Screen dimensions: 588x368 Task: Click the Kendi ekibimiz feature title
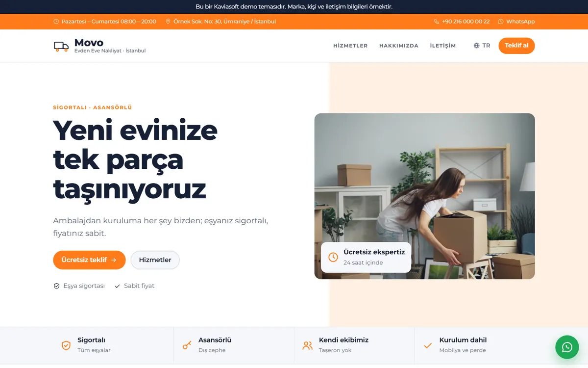[343, 340]
